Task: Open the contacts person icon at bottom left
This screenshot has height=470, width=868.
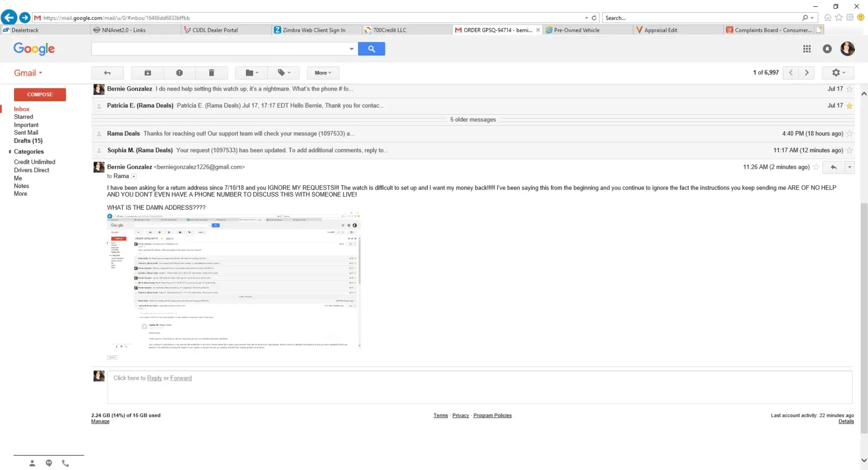Action: [x=32, y=463]
